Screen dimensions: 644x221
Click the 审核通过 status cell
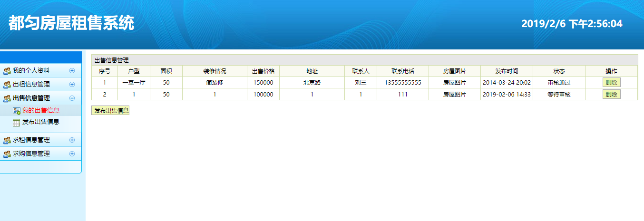559,83
